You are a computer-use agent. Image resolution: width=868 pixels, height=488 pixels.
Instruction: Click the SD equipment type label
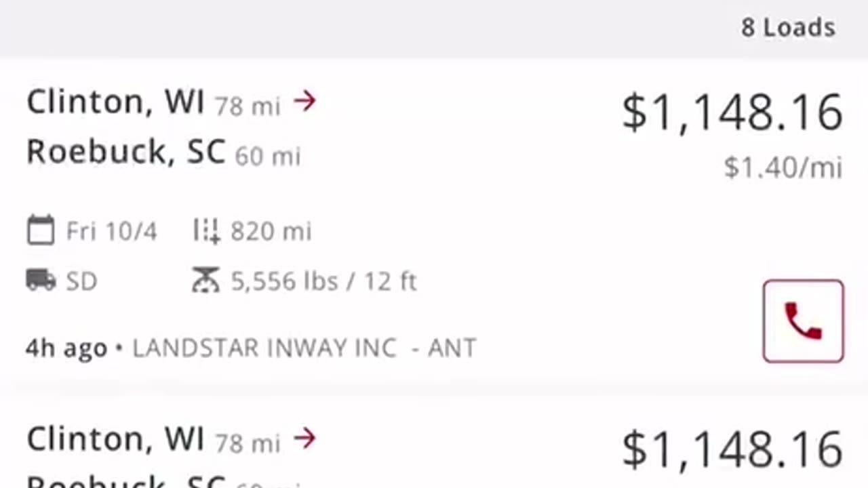click(x=81, y=281)
